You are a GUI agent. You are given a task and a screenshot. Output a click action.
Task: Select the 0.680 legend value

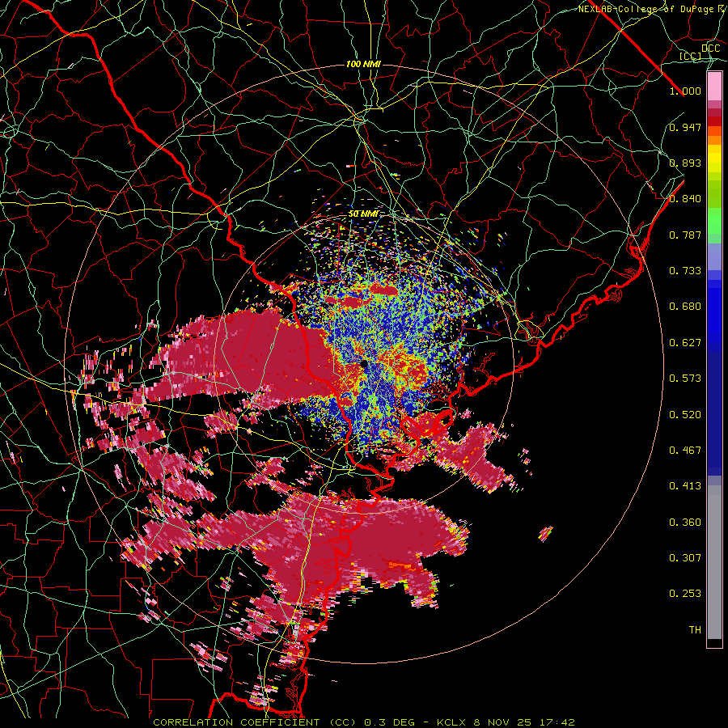pyautogui.click(x=685, y=307)
